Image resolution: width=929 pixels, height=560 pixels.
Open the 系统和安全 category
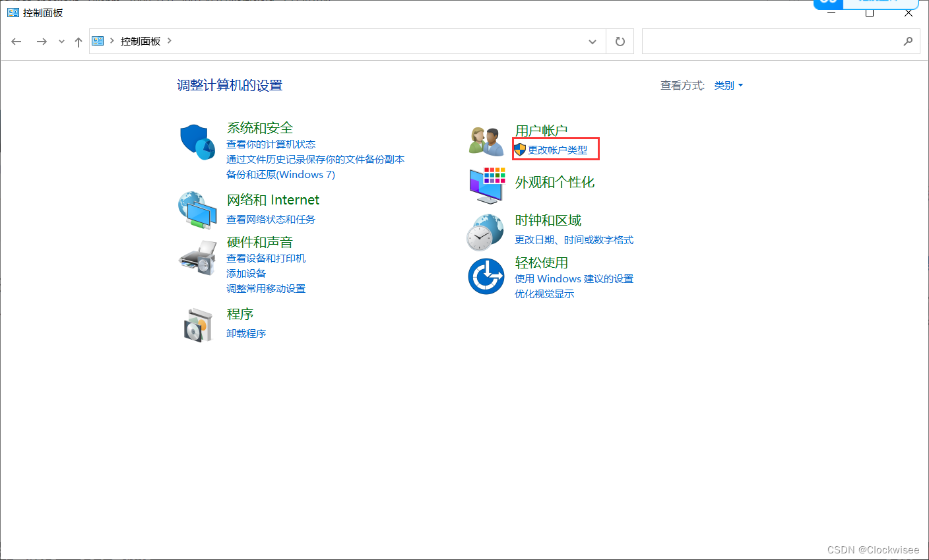click(x=260, y=128)
